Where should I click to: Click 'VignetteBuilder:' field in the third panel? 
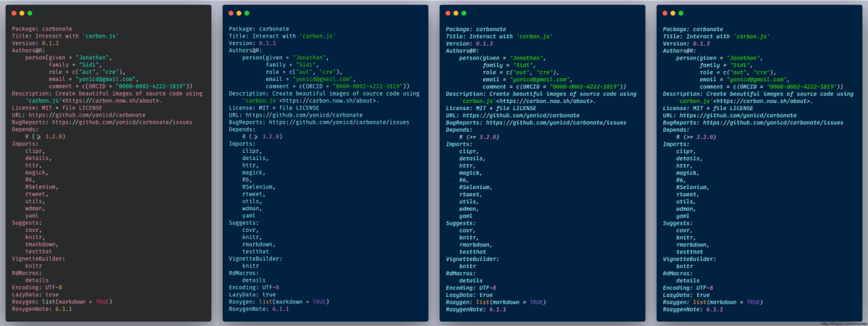click(x=472, y=259)
